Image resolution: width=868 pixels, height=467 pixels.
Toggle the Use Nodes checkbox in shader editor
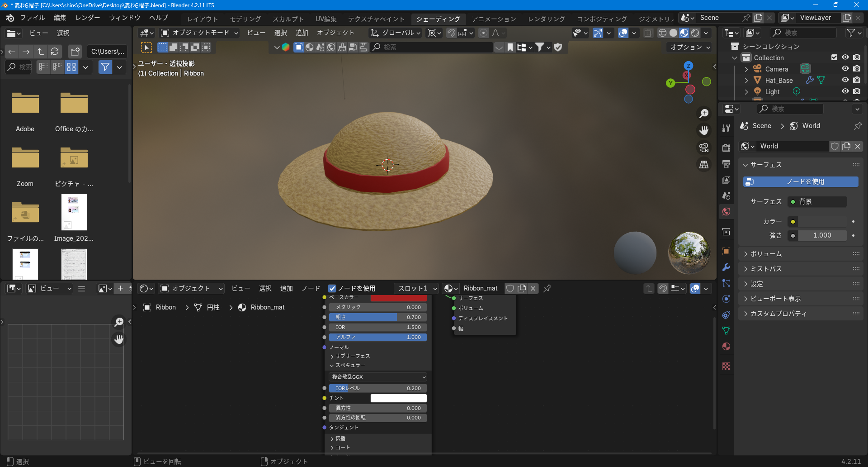tap(332, 289)
